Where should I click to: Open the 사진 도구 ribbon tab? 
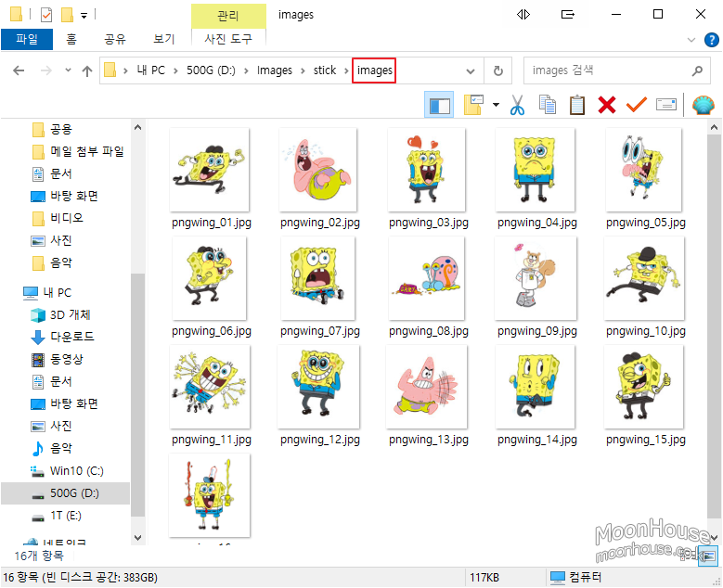tap(228, 39)
